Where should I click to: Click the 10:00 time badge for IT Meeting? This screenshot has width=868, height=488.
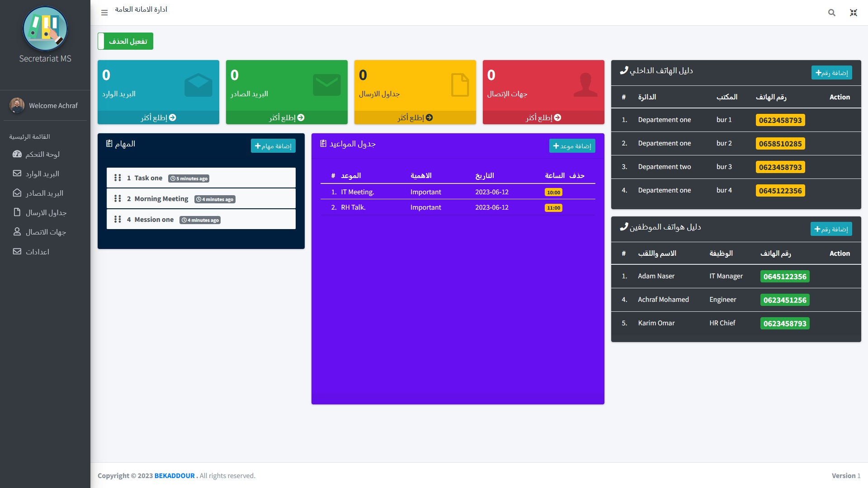click(553, 192)
